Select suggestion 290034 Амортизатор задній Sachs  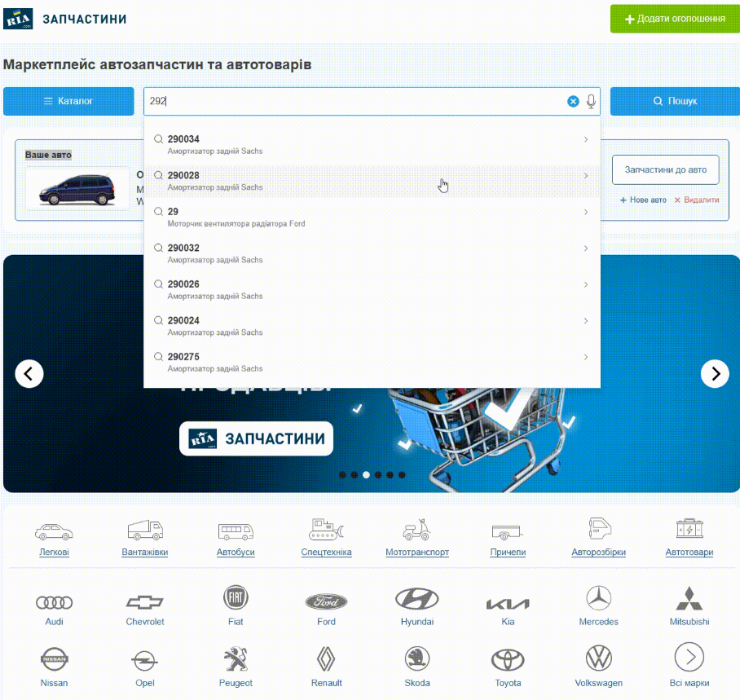[372, 145]
